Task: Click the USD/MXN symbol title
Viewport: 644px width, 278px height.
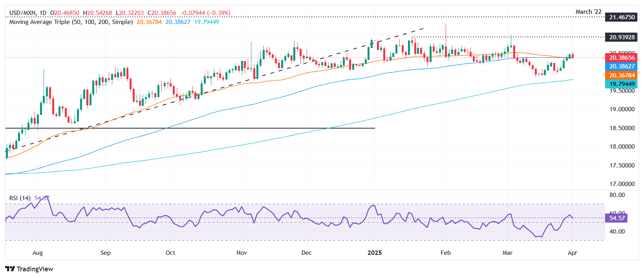Action: [x=22, y=13]
